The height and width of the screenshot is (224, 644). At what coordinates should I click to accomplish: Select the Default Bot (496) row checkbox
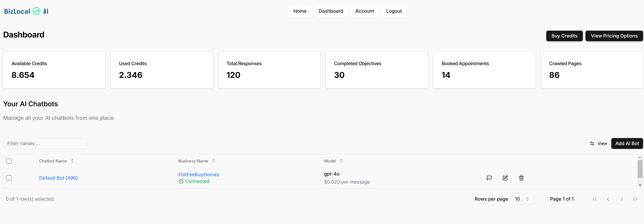(9, 178)
